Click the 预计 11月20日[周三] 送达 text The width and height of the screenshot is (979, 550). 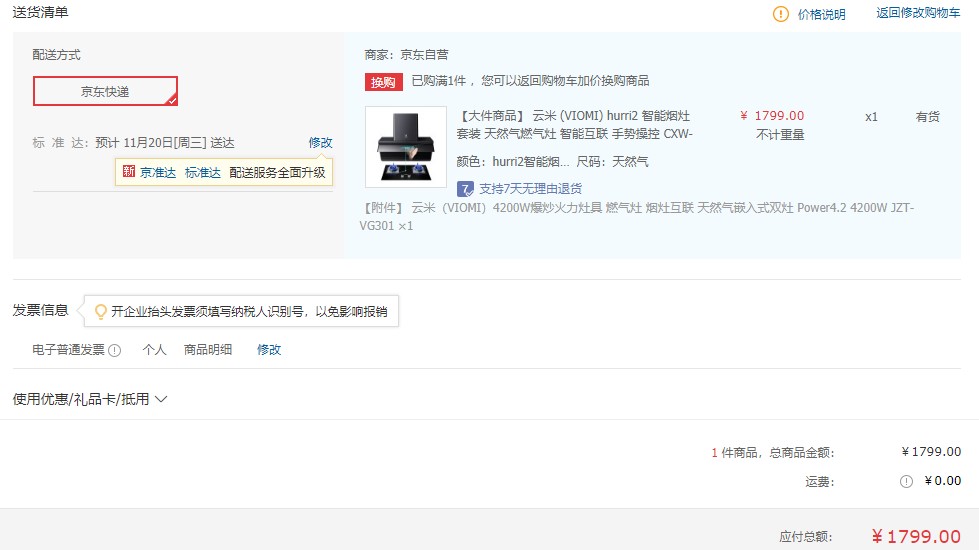pyautogui.click(x=165, y=143)
